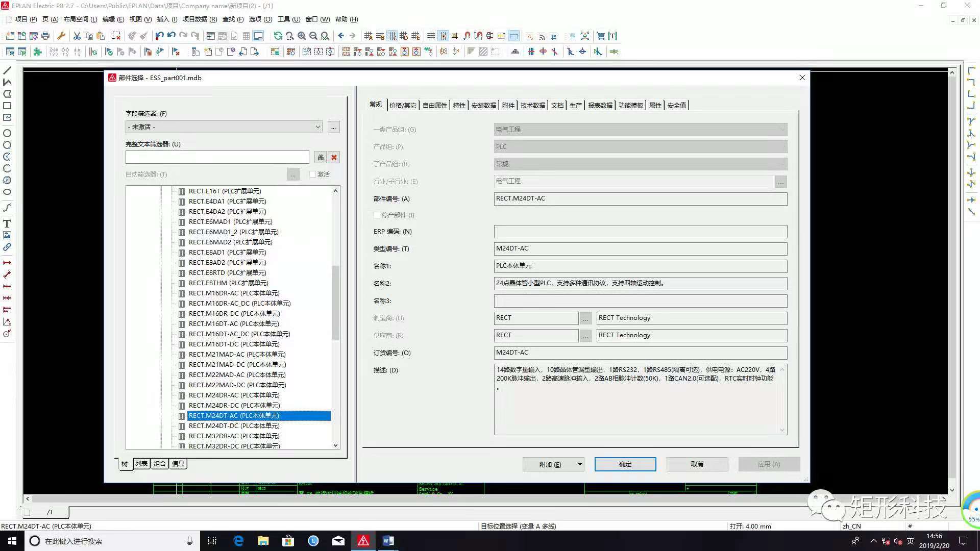Click the 名称3 input field
980x551 pixels.
point(641,301)
